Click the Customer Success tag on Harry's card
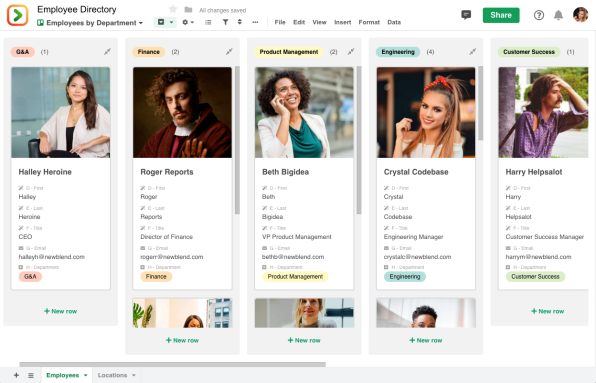 pyautogui.click(x=535, y=277)
